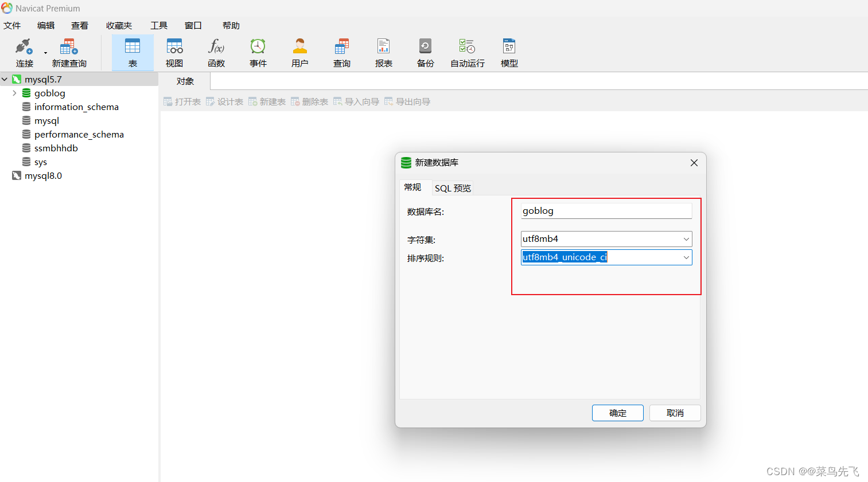Select the performance_schema database
This screenshot has height=482, width=868.
[x=79, y=134]
